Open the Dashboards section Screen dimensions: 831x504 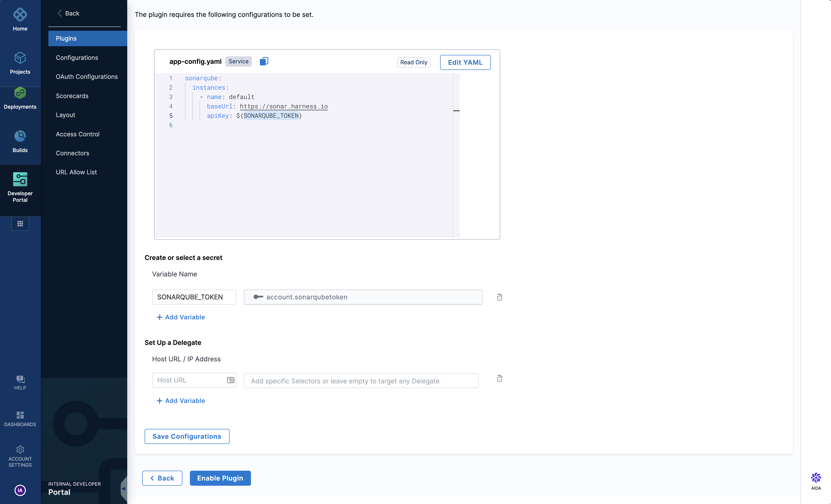(20, 418)
